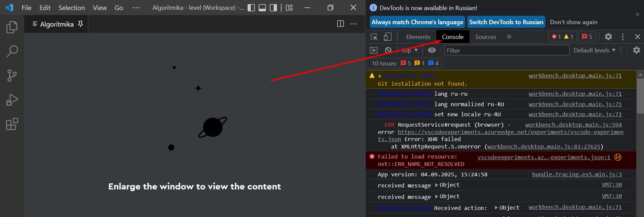This screenshot has height=217, width=644.
Task: Expand the Received action Object entry
Action: 496,208
